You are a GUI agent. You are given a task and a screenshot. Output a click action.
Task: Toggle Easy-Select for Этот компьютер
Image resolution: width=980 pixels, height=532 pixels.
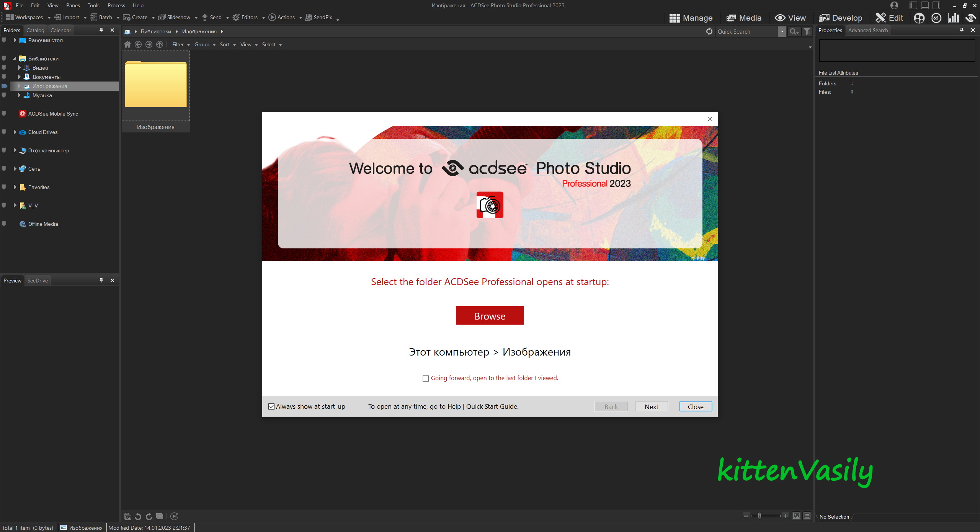[4, 150]
